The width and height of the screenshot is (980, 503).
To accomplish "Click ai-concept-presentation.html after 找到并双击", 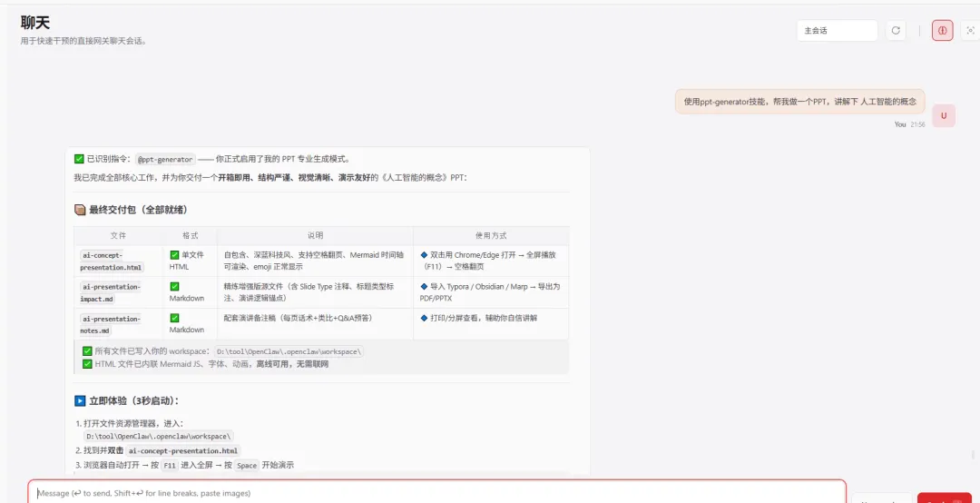I will [183, 450].
